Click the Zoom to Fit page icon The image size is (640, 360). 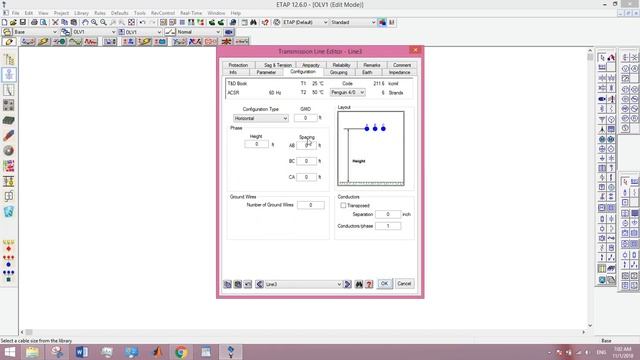point(131,22)
